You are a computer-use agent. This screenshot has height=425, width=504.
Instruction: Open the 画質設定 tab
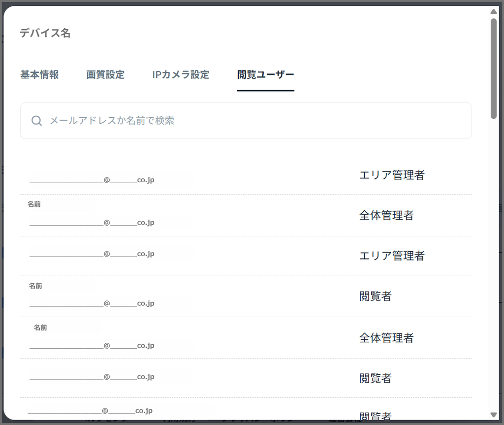pos(105,75)
